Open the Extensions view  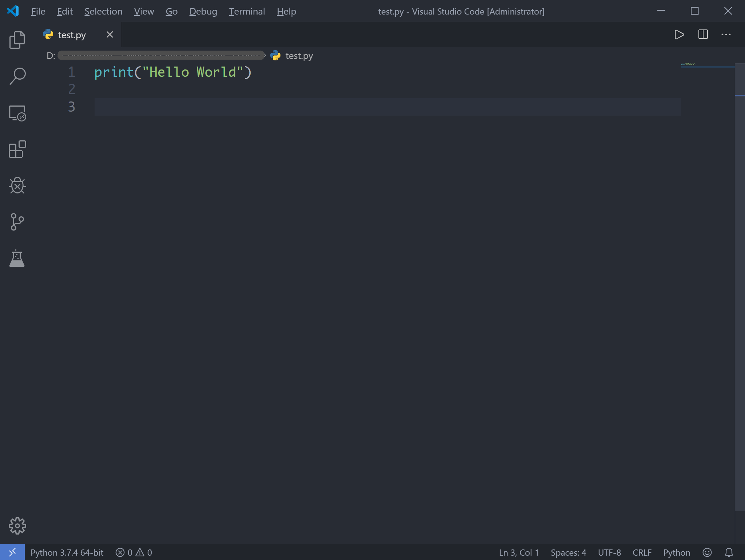coord(17,149)
